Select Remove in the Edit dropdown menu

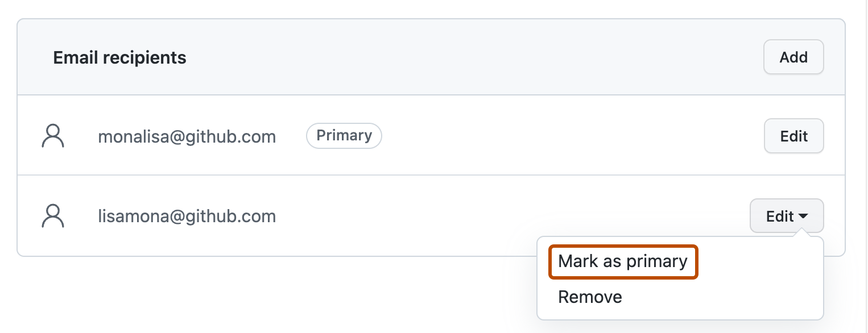(x=590, y=297)
